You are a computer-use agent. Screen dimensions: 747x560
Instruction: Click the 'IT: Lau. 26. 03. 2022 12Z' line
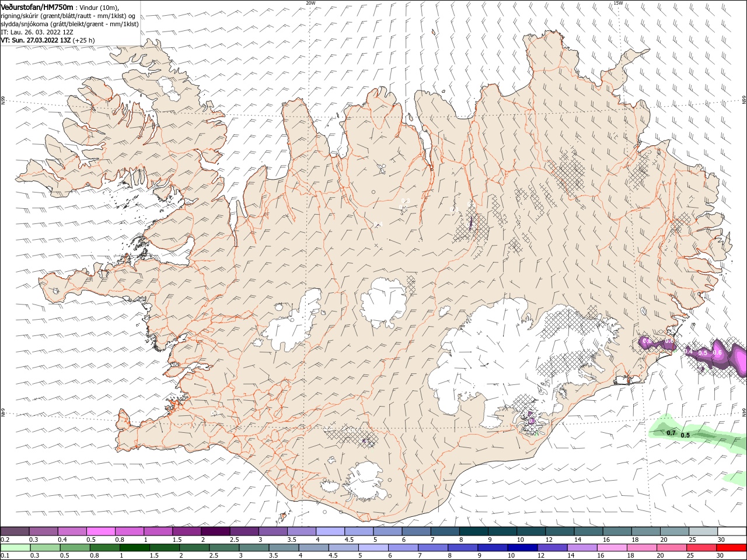pyautogui.click(x=37, y=32)
